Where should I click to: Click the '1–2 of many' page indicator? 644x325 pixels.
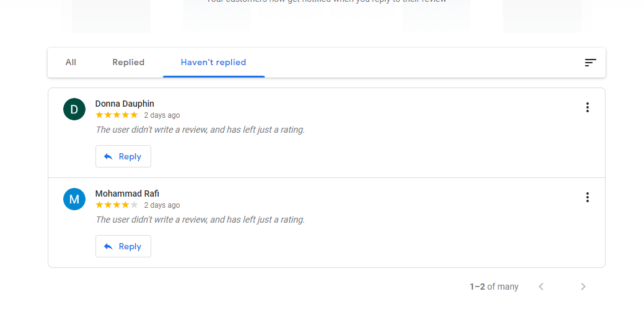click(494, 287)
